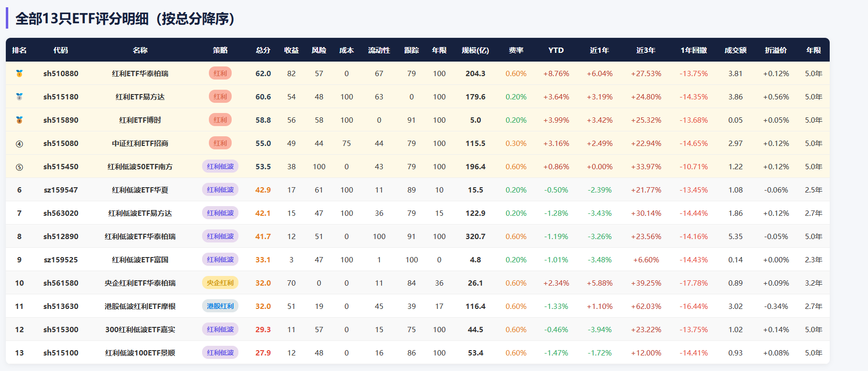Viewport: 868px width, 371px height.
Task: Click the page title 全部13只ETF评分明细
Action: click(82, 18)
